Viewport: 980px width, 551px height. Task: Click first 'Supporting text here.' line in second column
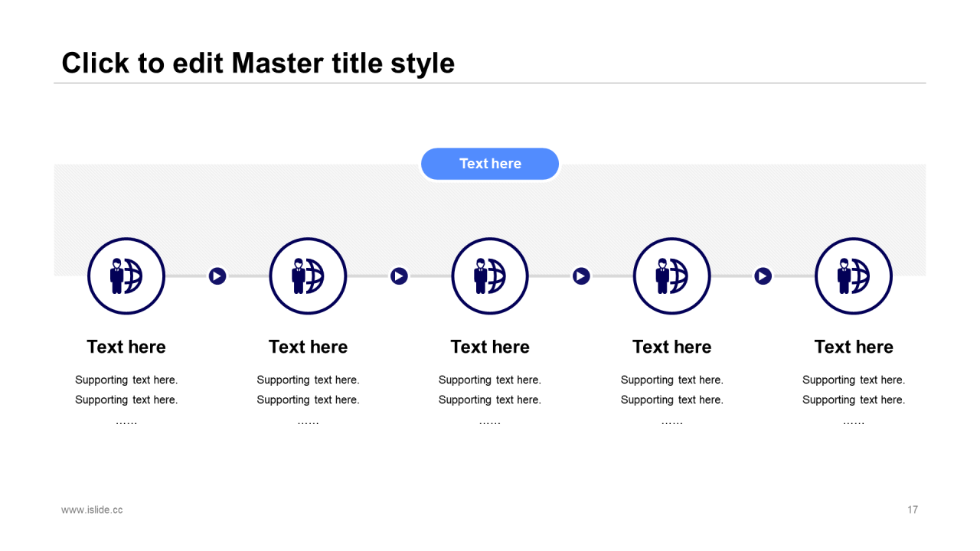point(308,380)
